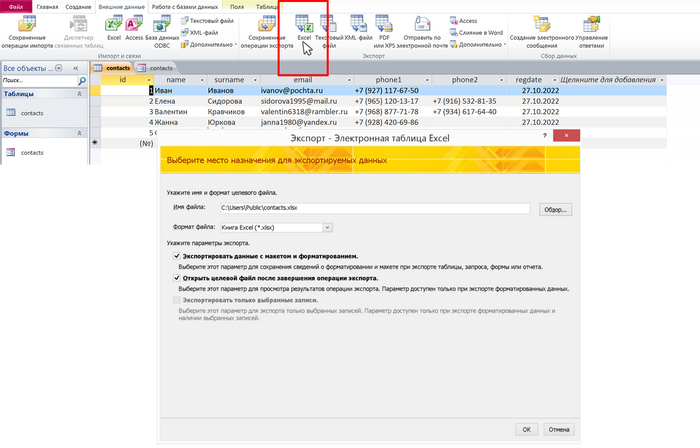Switch to the Fields ribbon tab

(x=237, y=7)
